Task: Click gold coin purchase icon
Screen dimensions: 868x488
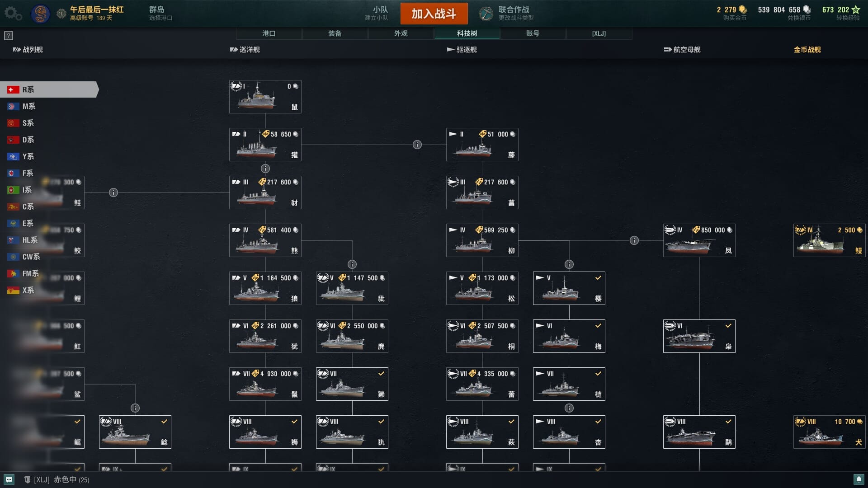Action: pyautogui.click(x=743, y=9)
